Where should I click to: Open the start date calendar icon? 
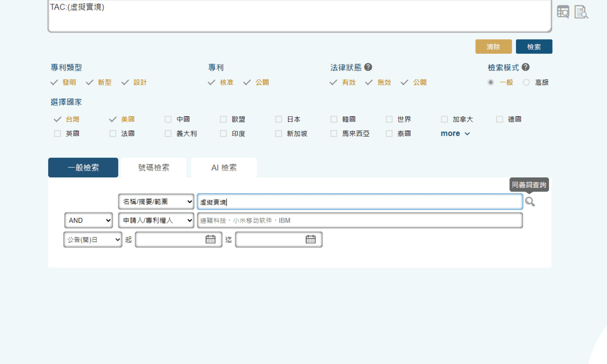[x=210, y=239]
